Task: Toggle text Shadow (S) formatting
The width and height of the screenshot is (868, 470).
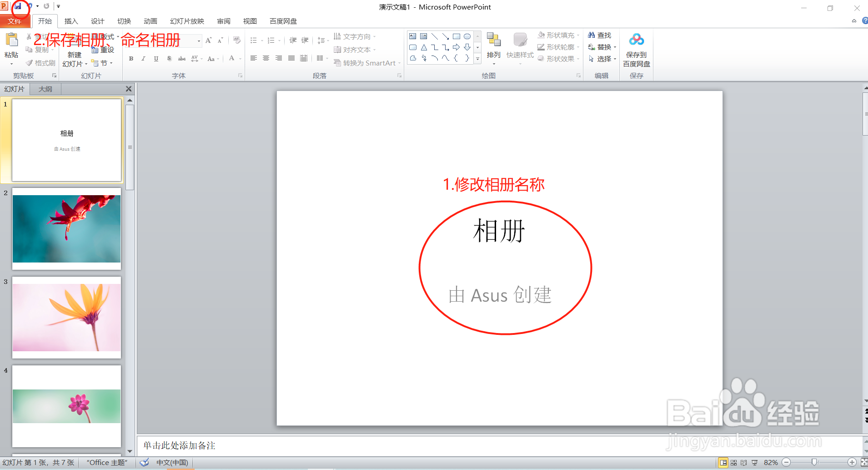Action: (x=169, y=59)
